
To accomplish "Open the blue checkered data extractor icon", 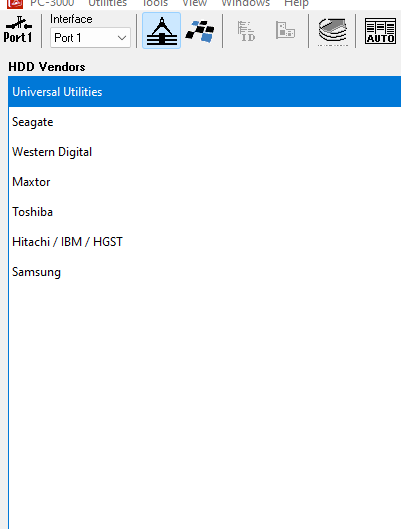I will tap(200, 31).
